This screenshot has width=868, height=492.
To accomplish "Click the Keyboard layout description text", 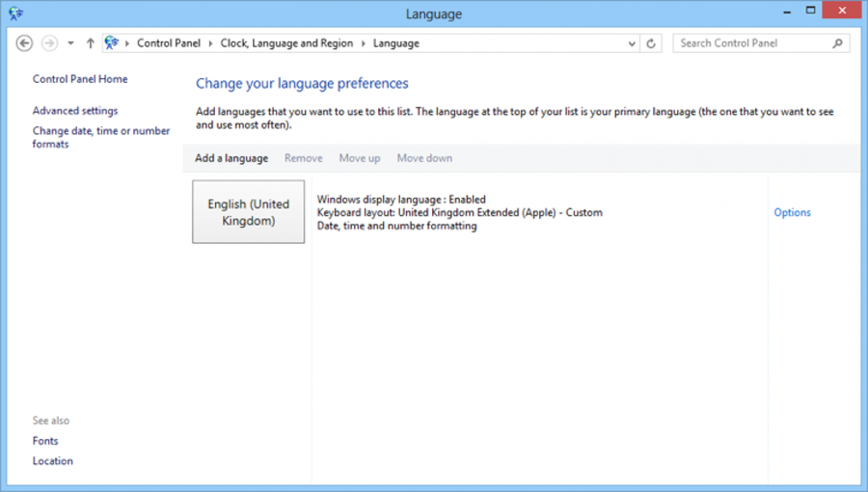I will [459, 212].
